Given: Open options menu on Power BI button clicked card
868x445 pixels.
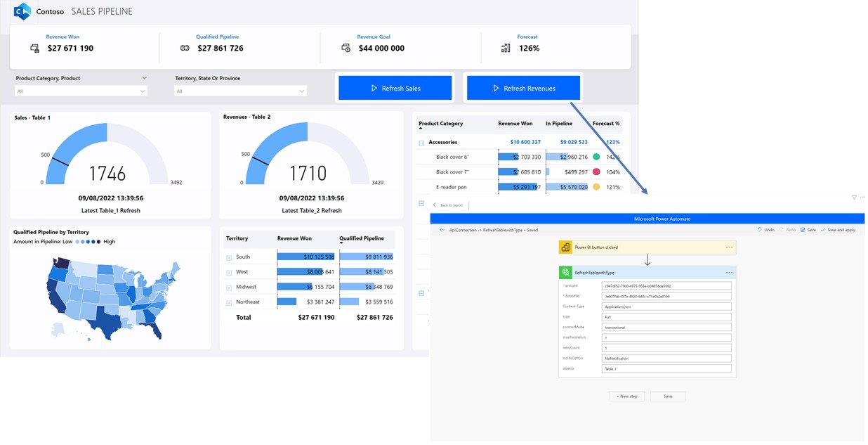Looking at the screenshot, I should click(729, 247).
